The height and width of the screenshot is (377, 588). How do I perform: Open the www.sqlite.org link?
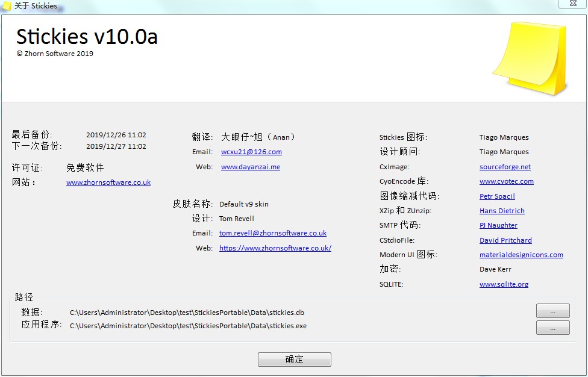pos(504,284)
